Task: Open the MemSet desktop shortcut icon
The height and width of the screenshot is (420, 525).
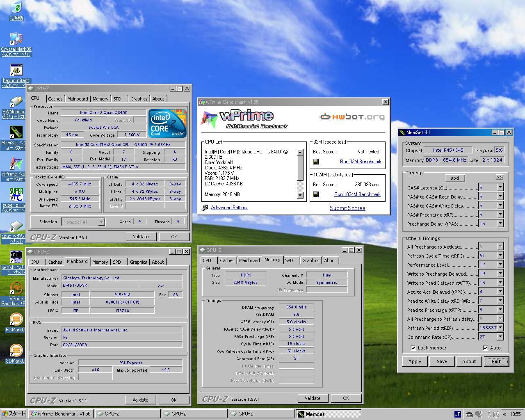Action: coord(16,132)
